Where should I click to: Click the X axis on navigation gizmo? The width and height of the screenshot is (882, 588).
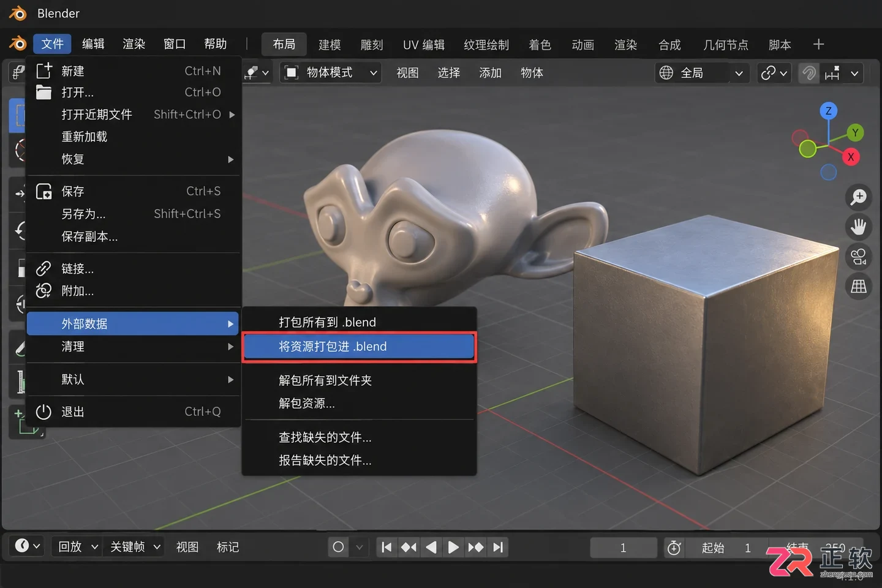click(x=851, y=157)
